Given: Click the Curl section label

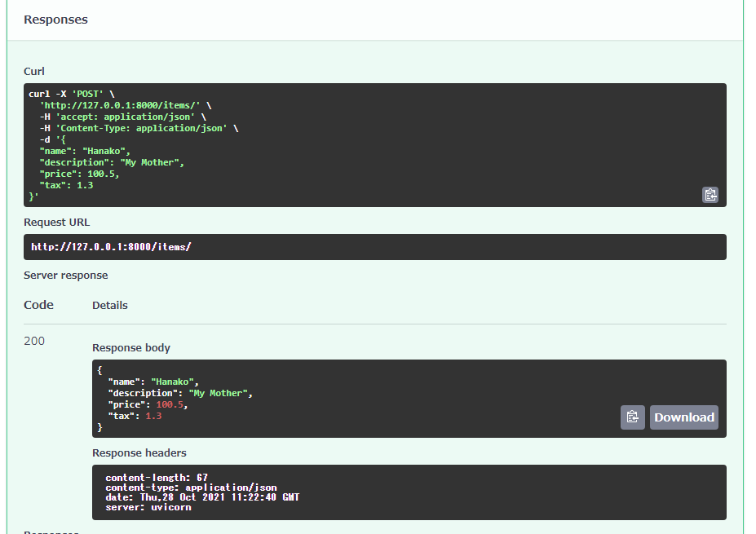Looking at the screenshot, I should pyautogui.click(x=33, y=71).
